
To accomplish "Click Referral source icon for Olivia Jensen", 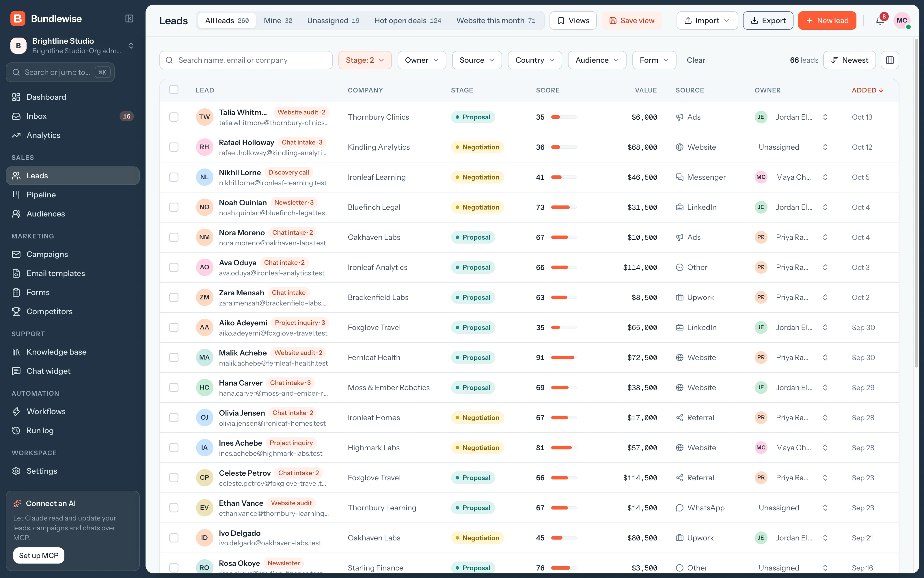I will tap(680, 417).
